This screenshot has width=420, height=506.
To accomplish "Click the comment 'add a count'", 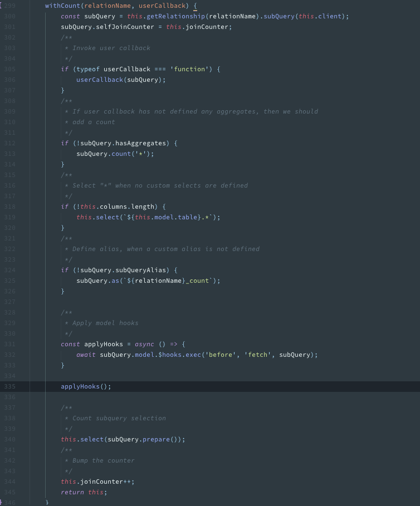I will coord(94,122).
